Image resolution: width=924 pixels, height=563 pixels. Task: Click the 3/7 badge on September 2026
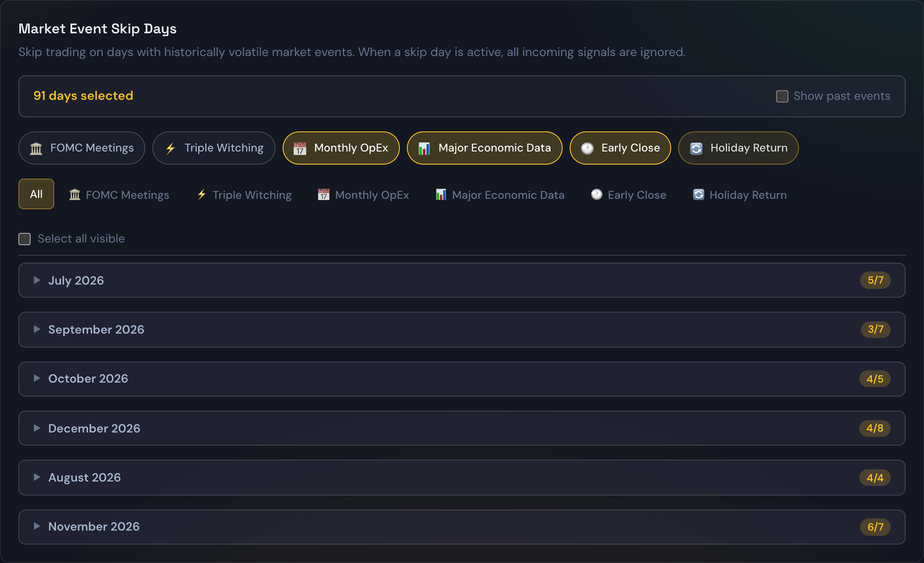coord(875,329)
